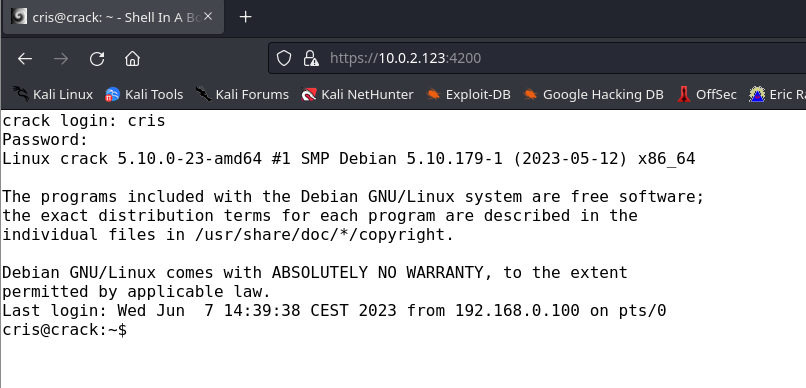The width and height of the screenshot is (806, 388).
Task: Click the shell tab favicon icon
Action: point(19,17)
